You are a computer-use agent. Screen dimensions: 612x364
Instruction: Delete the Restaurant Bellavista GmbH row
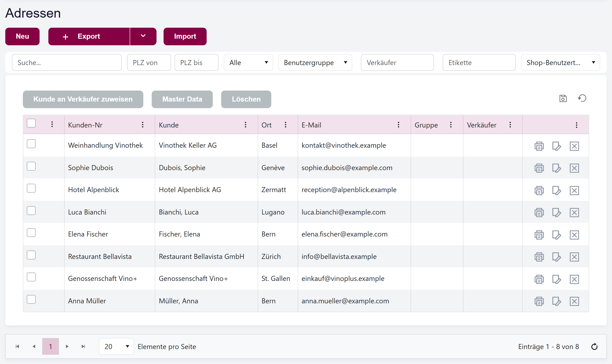(574, 257)
